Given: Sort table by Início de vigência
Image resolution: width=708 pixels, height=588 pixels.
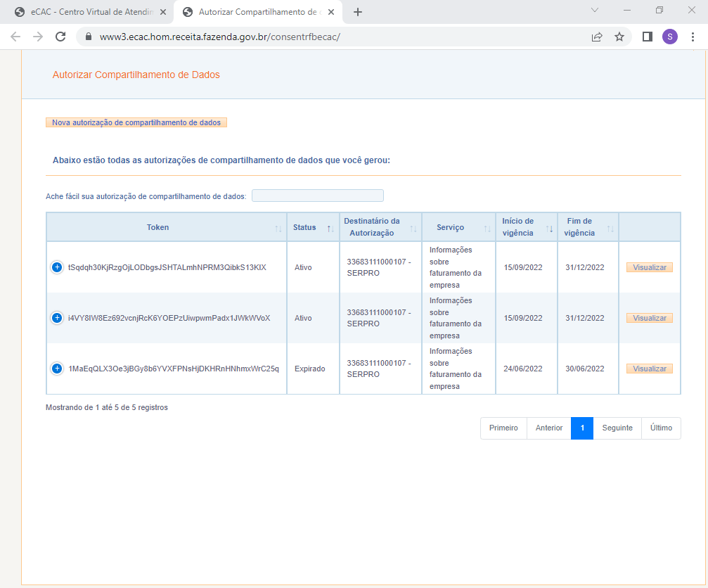Looking at the screenshot, I should 526,227.
